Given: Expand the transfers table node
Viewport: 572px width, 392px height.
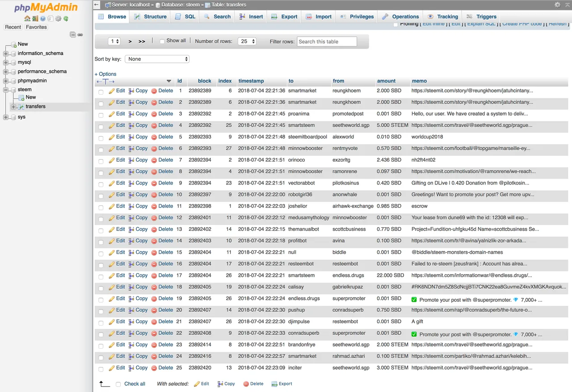Looking at the screenshot, I should pos(14,107).
